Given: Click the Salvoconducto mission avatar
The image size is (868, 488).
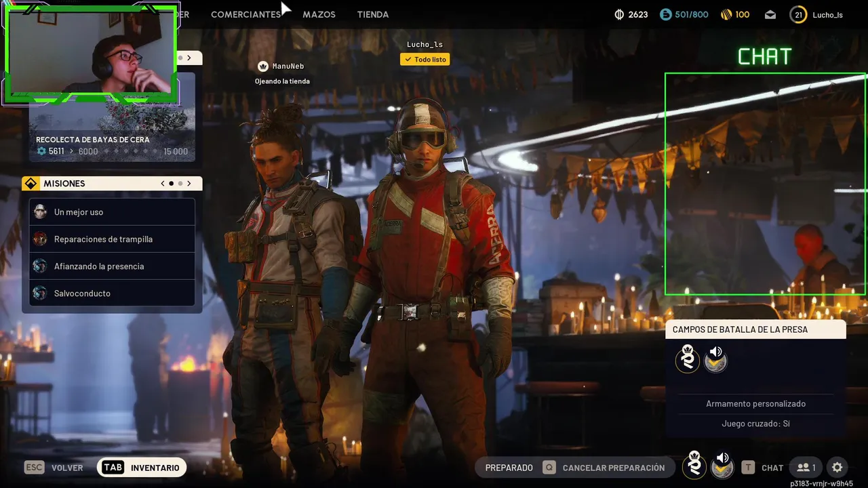Looking at the screenshot, I should pos(40,293).
